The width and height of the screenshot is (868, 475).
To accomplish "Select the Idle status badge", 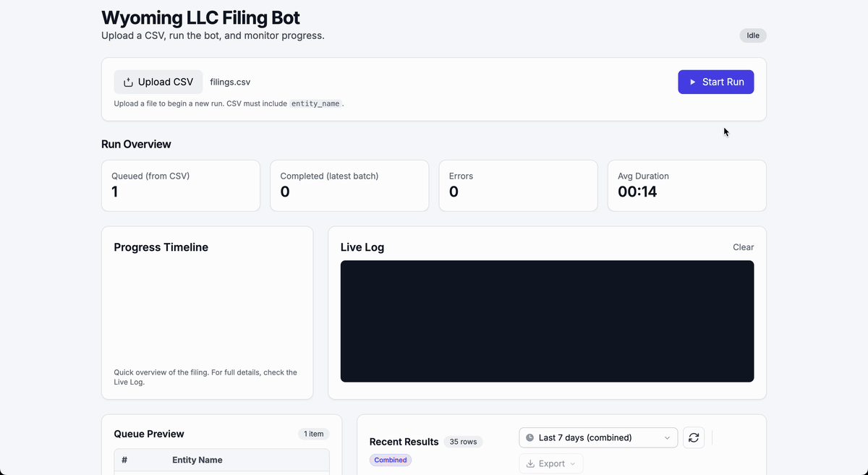I will pyautogui.click(x=752, y=35).
